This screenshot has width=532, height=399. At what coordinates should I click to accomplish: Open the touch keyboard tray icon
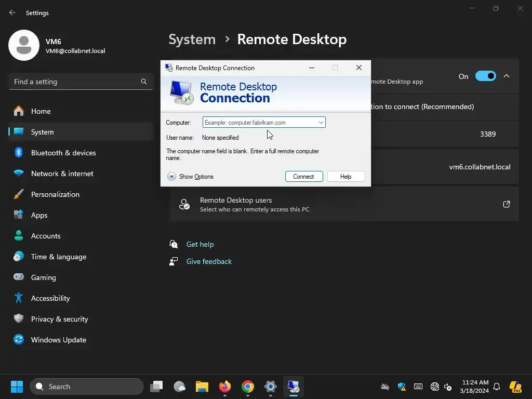[418, 387]
